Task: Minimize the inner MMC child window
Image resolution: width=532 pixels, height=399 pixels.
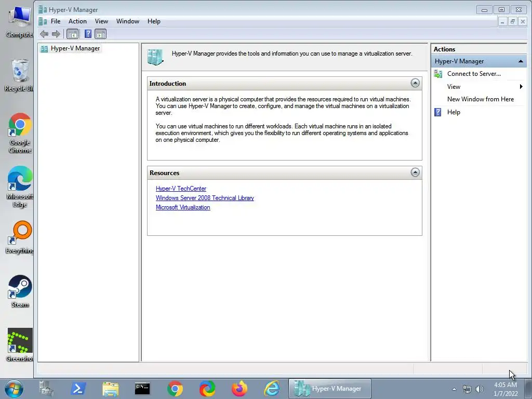Action: (x=502, y=22)
